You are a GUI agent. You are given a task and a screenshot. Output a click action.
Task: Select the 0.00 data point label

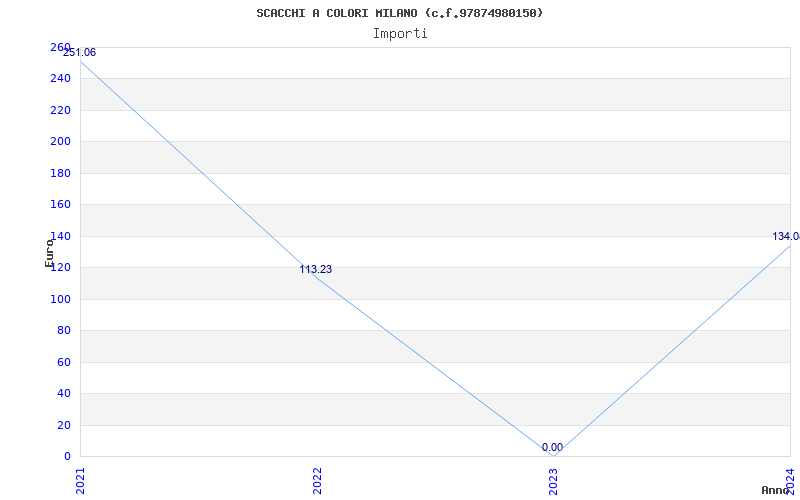point(552,447)
